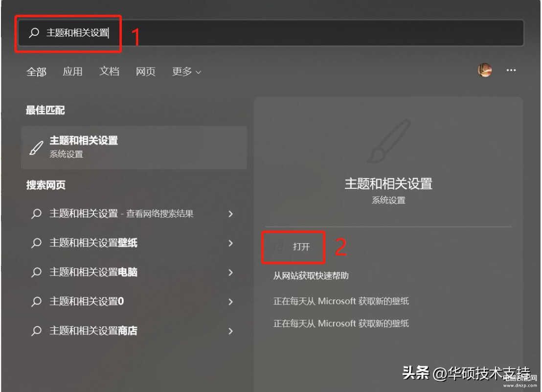Switch to the 网页 filter tab
The height and width of the screenshot is (392, 542).
pyautogui.click(x=145, y=71)
